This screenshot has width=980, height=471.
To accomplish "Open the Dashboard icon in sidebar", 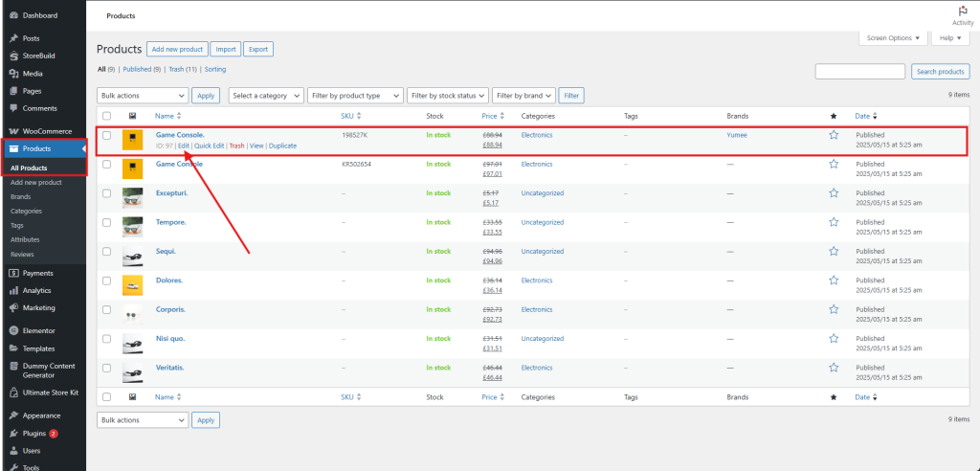I will click(x=13, y=15).
